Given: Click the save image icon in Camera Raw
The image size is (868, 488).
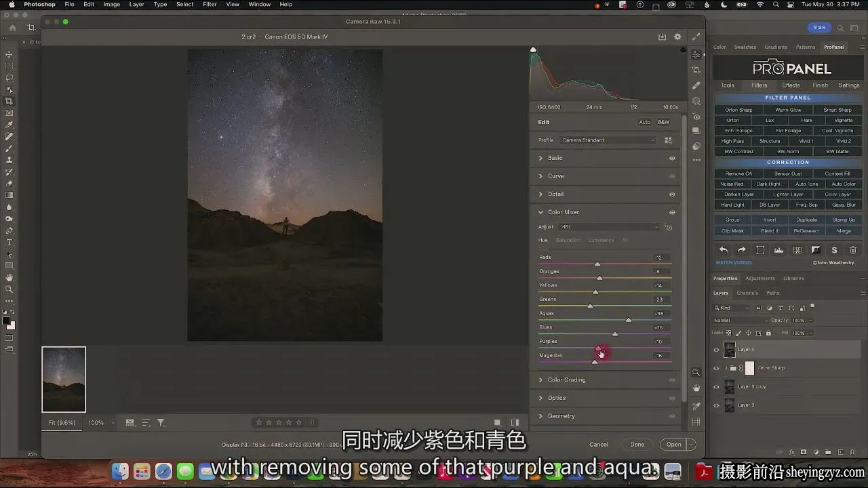Looking at the screenshot, I should 662,37.
